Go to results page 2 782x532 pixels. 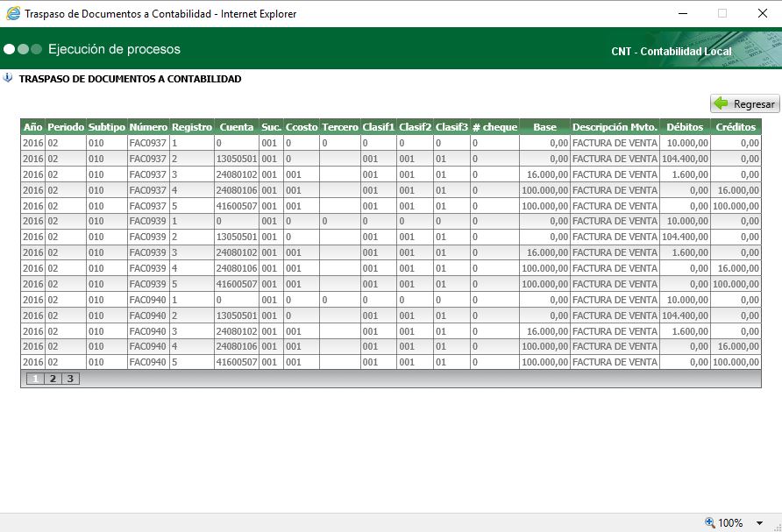click(53, 379)
